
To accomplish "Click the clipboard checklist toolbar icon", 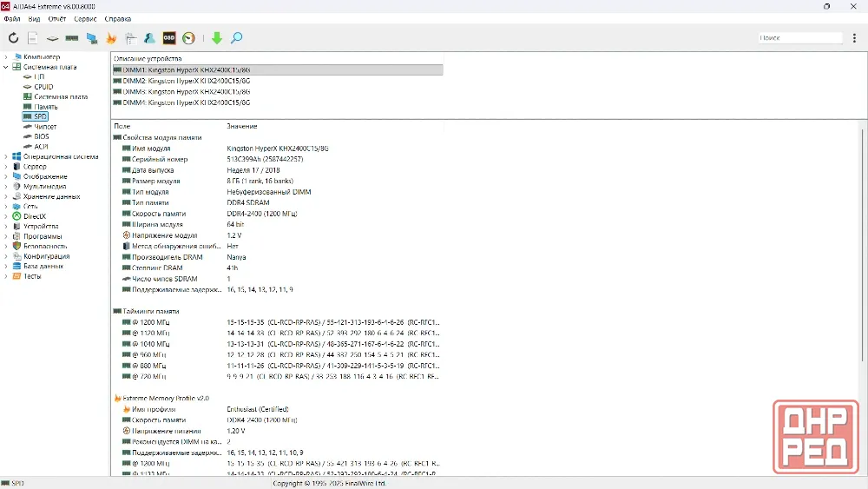I will tap(131, 38).
